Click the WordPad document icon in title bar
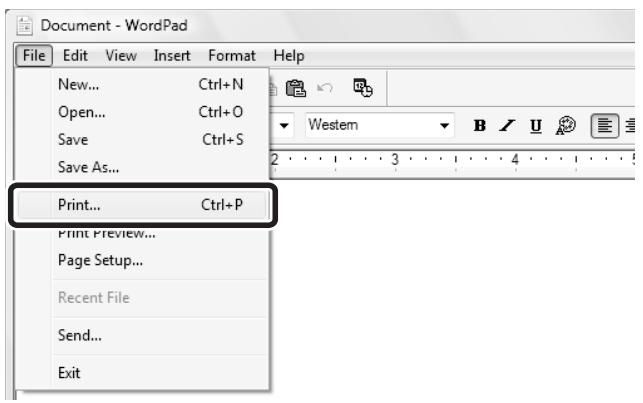The width and height of the screenshot is (643, 403). click(x=24, y=25)
